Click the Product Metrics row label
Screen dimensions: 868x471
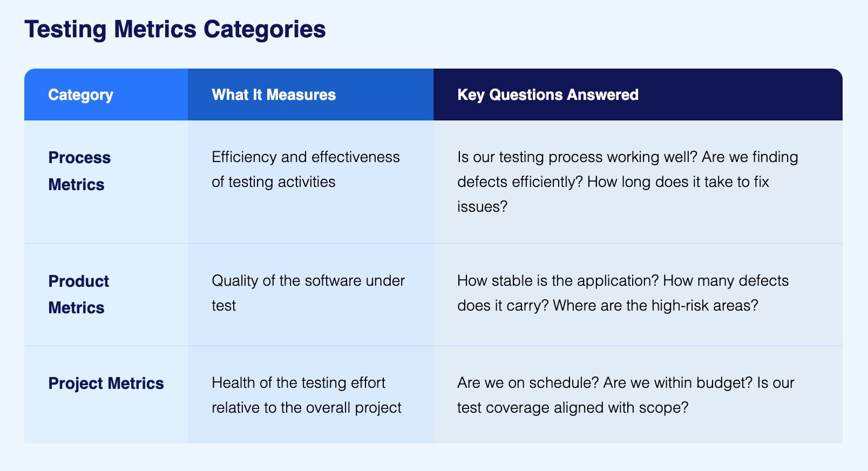click(x=79, y=294)
